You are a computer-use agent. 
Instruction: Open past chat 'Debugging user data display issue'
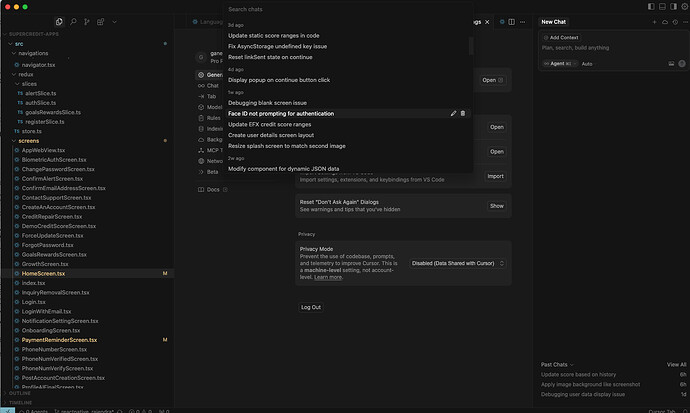[x=583, y=395]
